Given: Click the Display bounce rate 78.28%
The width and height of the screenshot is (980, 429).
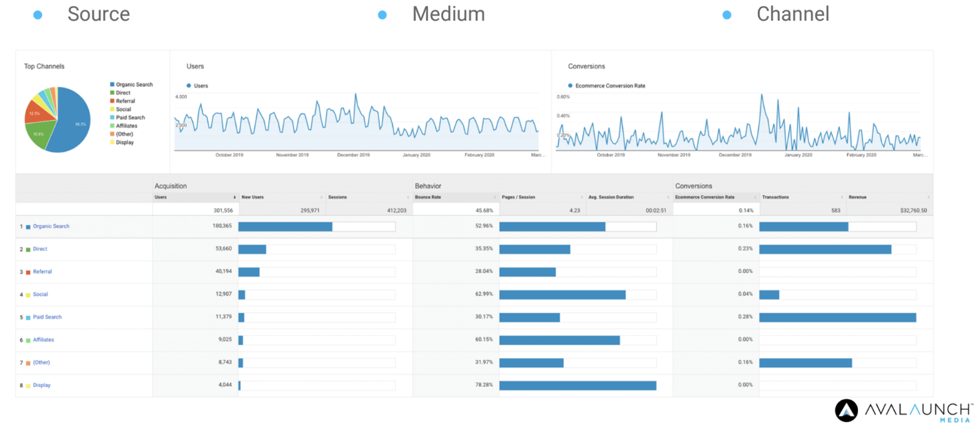Looking at the screenshot, I should tap(484, 386).
